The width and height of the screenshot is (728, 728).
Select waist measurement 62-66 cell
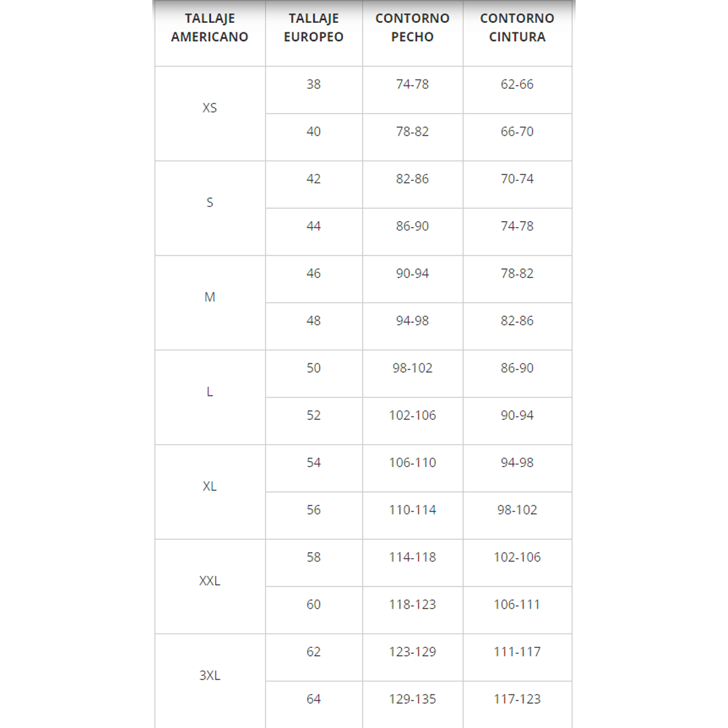517,84
